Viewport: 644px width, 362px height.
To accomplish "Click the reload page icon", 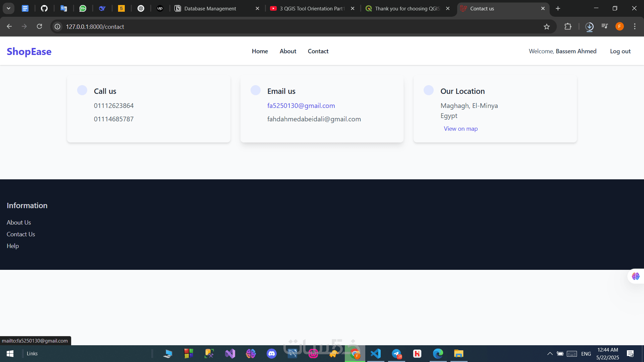I will (x=40, y=26).
